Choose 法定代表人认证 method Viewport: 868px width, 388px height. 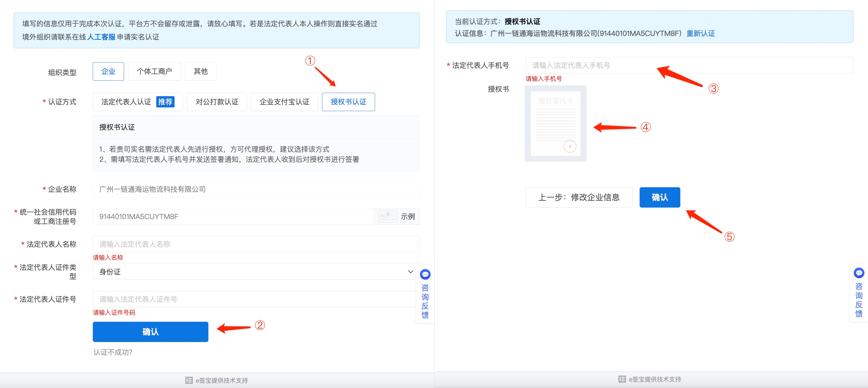(138, 102)
